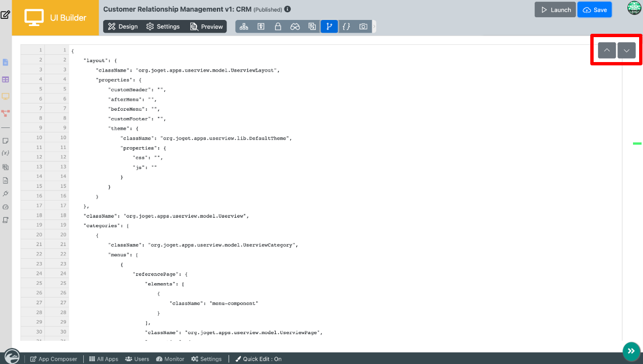Click the Launch button
Viewport: 643px width, 364px height.
(x=555, y=10)
